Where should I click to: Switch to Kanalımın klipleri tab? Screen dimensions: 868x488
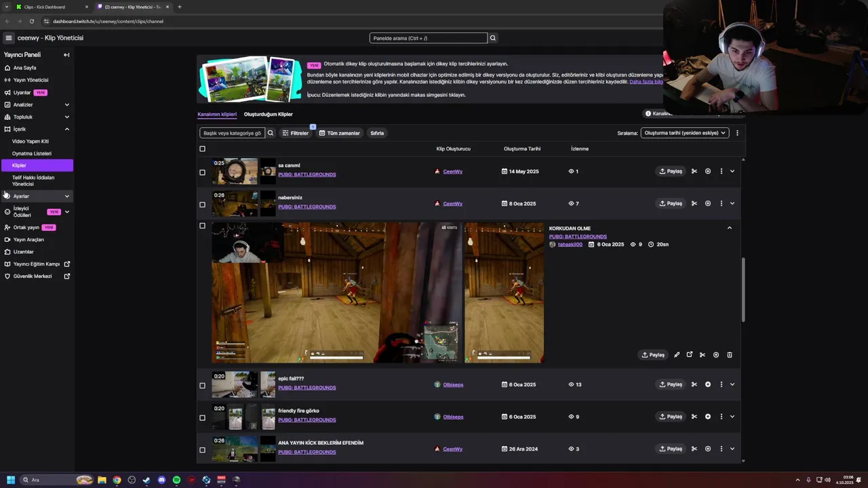coord(217,114)
